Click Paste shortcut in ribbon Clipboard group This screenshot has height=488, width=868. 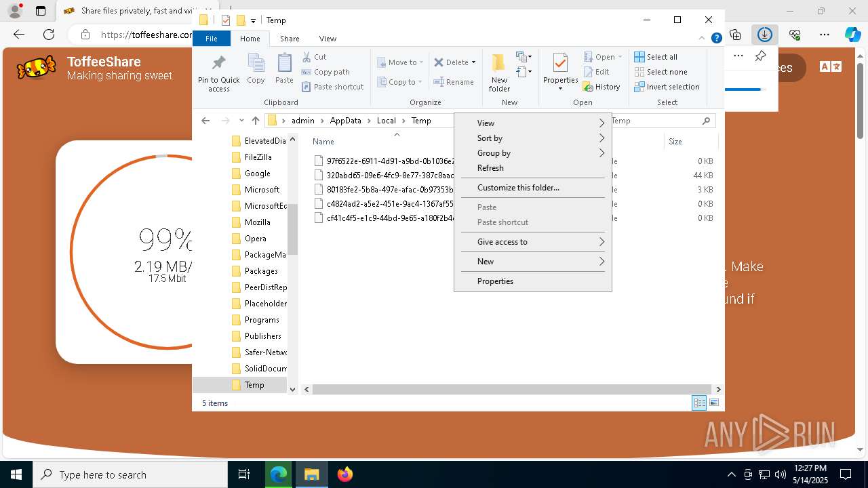click(x=332, y=87)
